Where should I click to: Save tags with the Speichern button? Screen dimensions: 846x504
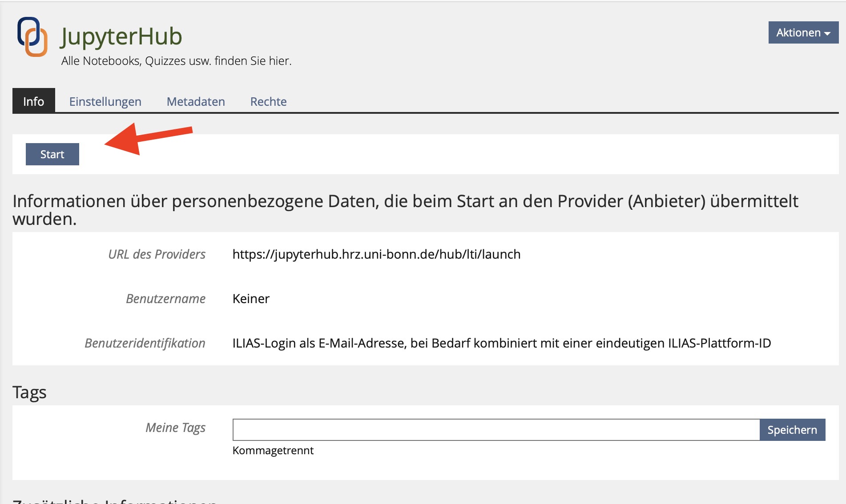click(x=792, y=430)
